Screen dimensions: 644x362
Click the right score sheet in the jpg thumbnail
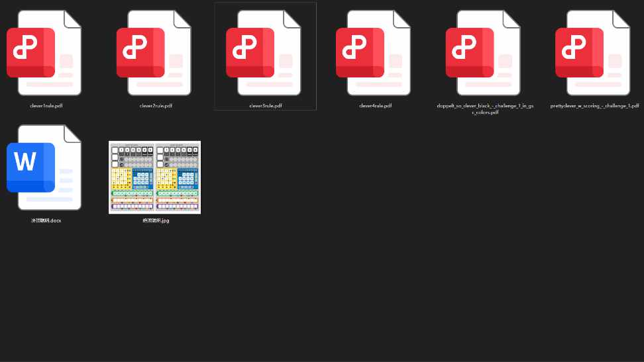pos(178,177)
